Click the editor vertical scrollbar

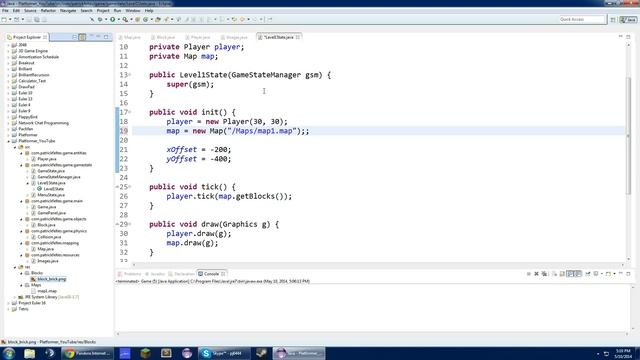[628, 135]
